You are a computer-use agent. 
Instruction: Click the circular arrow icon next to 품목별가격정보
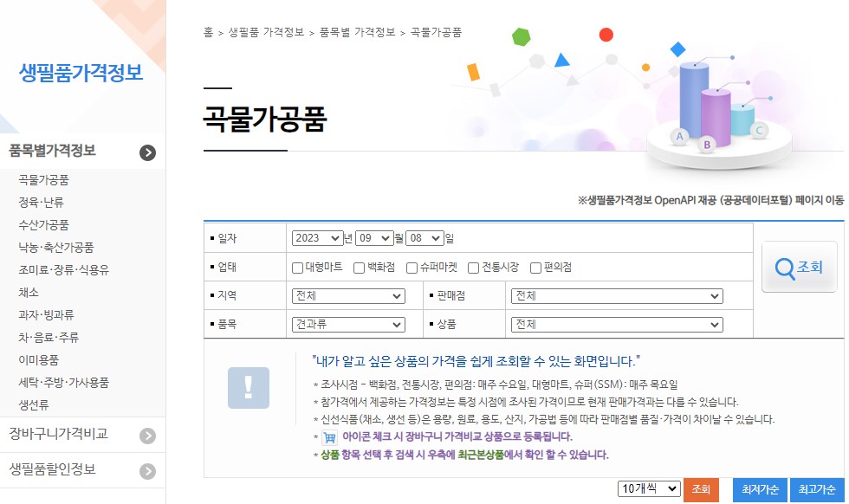pos(148,152)
